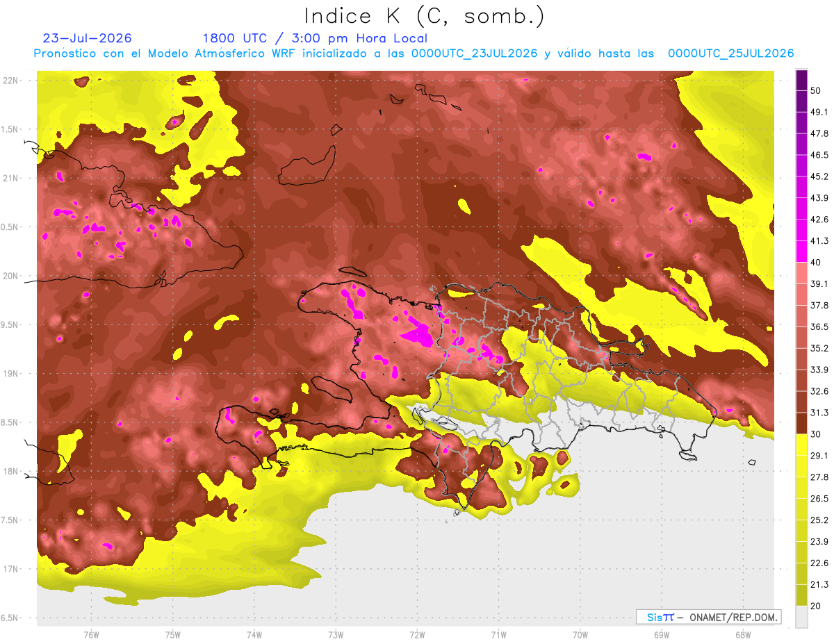The image size is (834, 644).
Task: Click the latitude axis label "19N"
Action: [x=10, y=373]
